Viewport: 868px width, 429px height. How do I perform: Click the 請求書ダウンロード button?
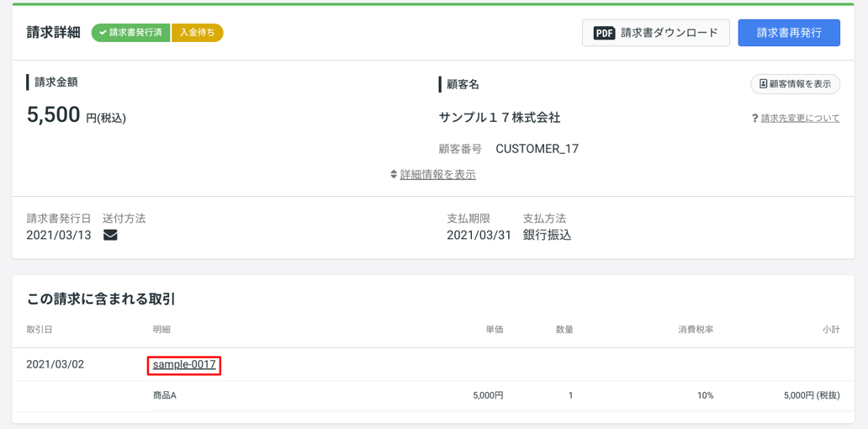pos(656,33)
